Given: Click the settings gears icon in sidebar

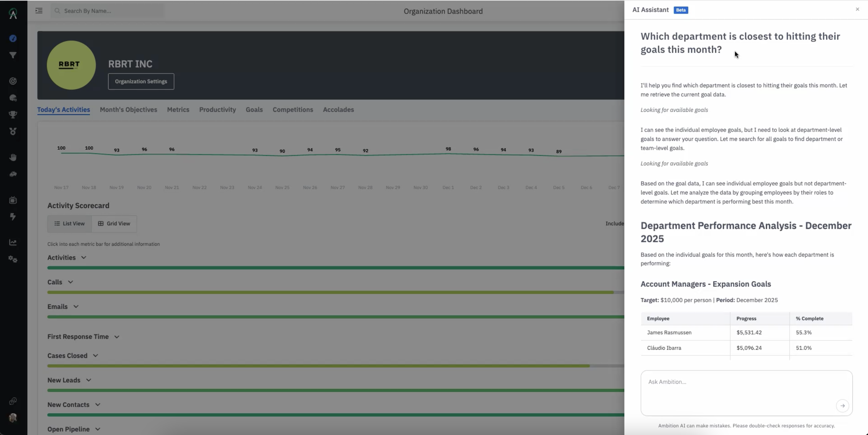Looking at the screenshot, I should click(x=12, y=259).
